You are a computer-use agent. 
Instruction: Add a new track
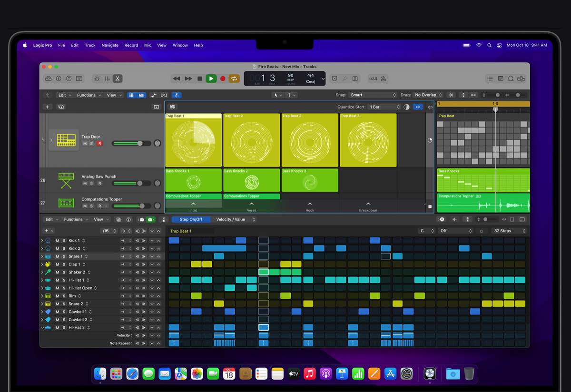pos(47,107)
